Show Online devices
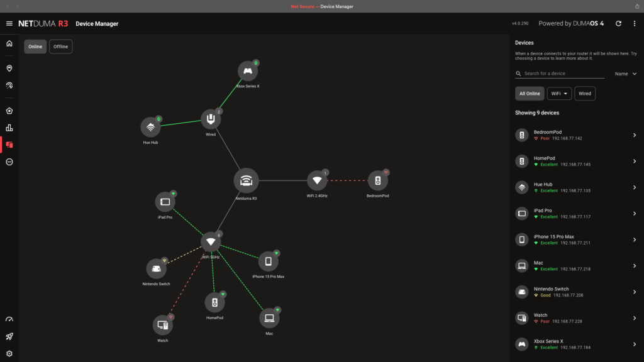Viewport: 644px width, 362px height. (x=35, y=47)
